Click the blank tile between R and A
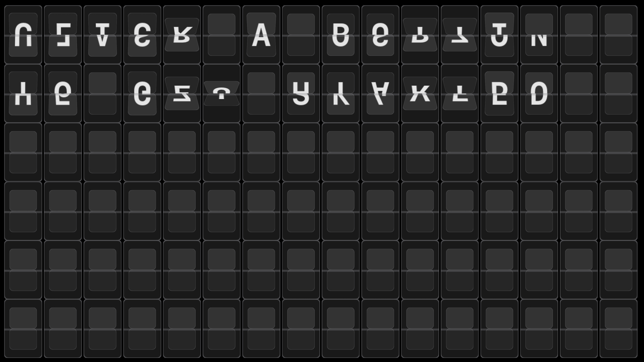Screen dimensions: 644x362 pos(221,35)
